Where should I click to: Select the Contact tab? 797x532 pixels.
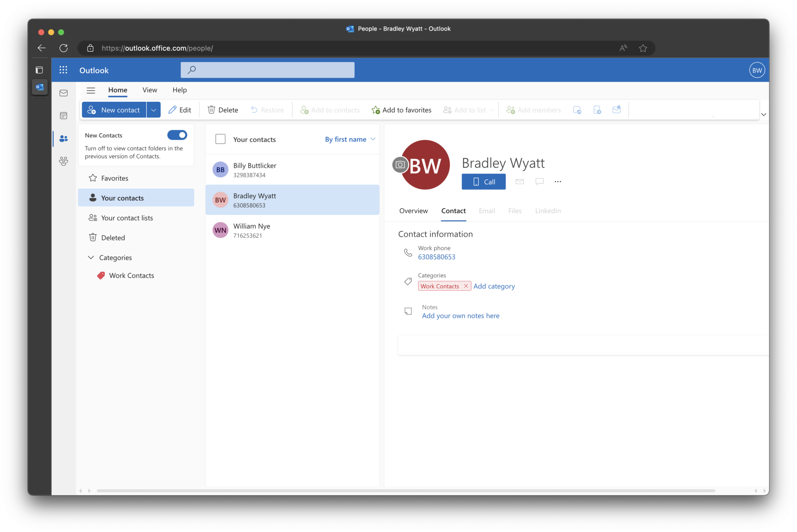[x=453, y=211]
